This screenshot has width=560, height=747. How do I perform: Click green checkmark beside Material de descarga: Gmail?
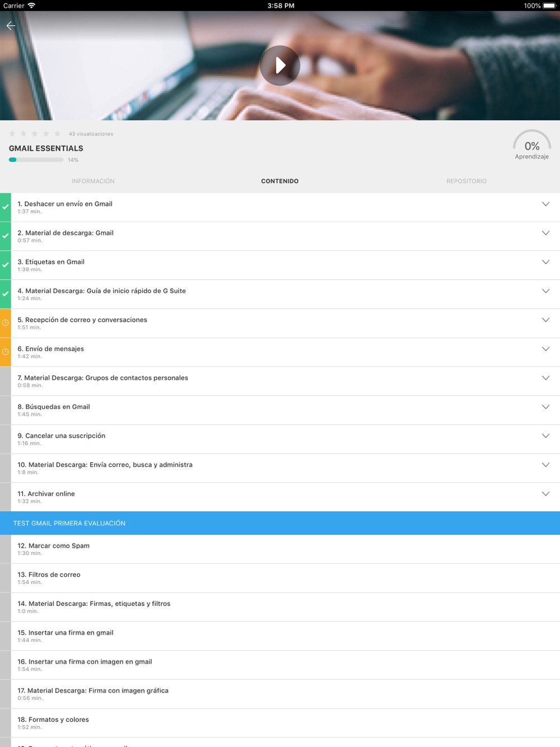[x=6, y=236]
